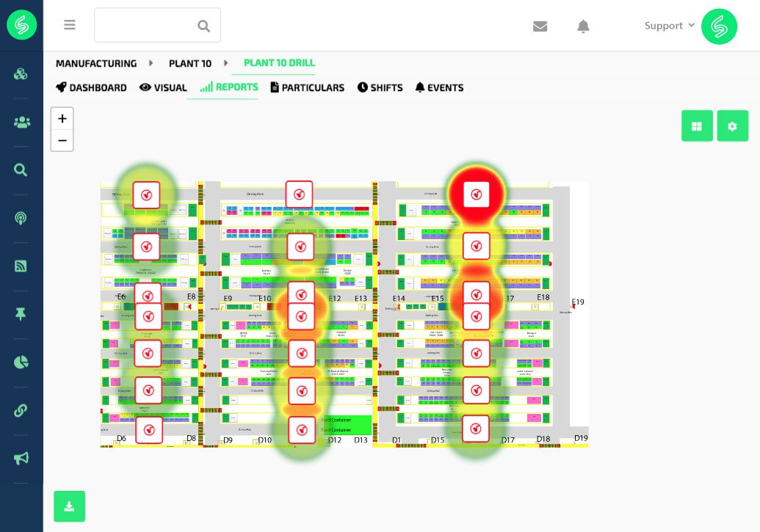This screenshot has width=760, height=532.
Task: Open the pie chart sidebar icon
Action: [21, 362]
